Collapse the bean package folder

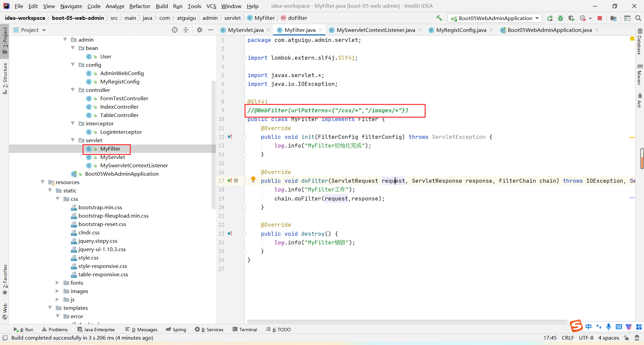(x=73, y=48)
